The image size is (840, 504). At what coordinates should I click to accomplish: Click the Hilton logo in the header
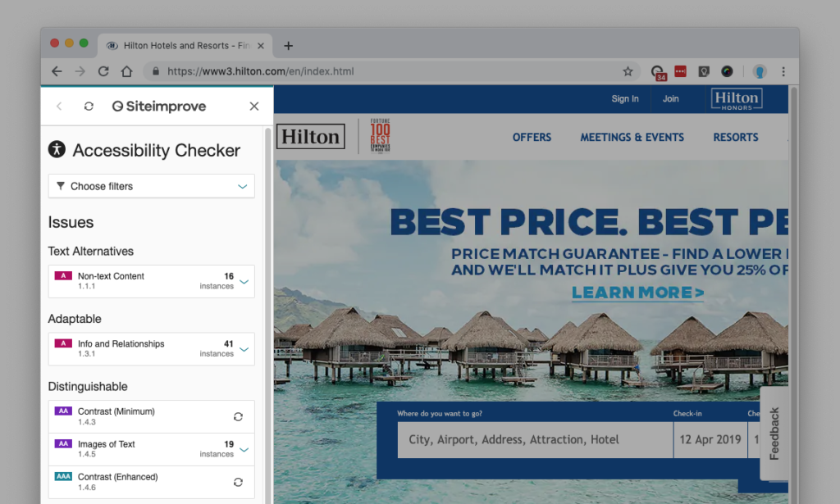pos(311,136)
